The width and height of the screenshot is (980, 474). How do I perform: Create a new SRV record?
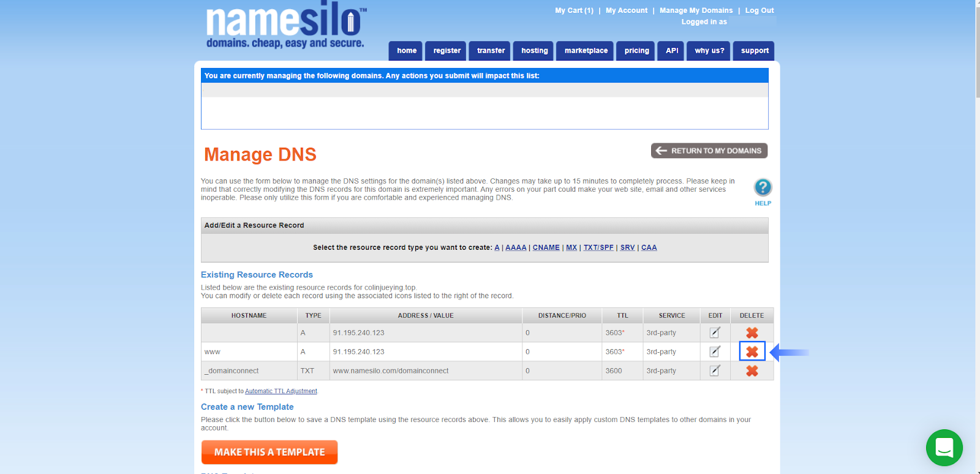(627, 247)
